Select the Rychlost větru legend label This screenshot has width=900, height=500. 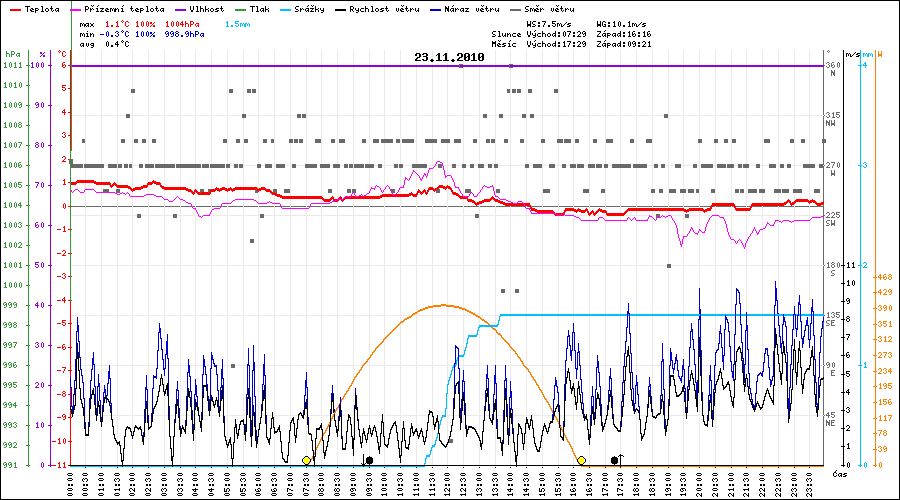[384, 9]
